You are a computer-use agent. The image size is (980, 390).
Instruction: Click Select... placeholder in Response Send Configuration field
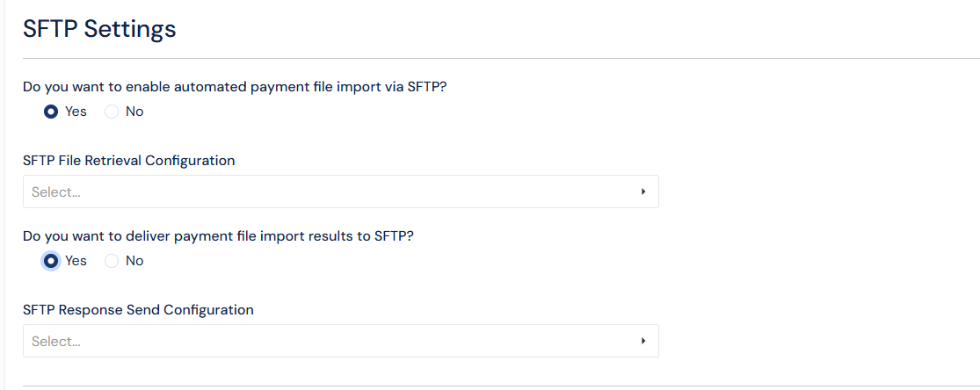[56, 341]
